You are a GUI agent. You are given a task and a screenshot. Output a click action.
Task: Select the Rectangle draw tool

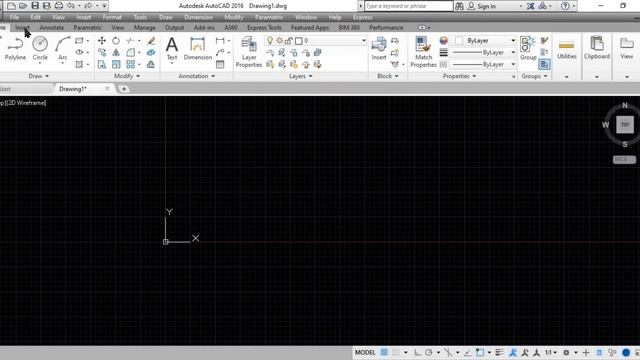[x=79, y=41]
